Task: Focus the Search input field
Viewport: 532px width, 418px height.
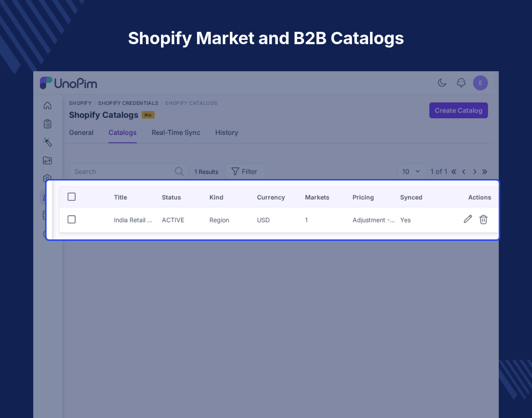Action: pyautogui.click(x=129, y=171)
